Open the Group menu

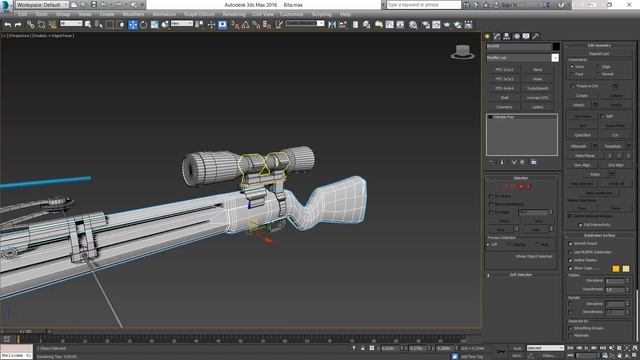(x=63, y=14)
